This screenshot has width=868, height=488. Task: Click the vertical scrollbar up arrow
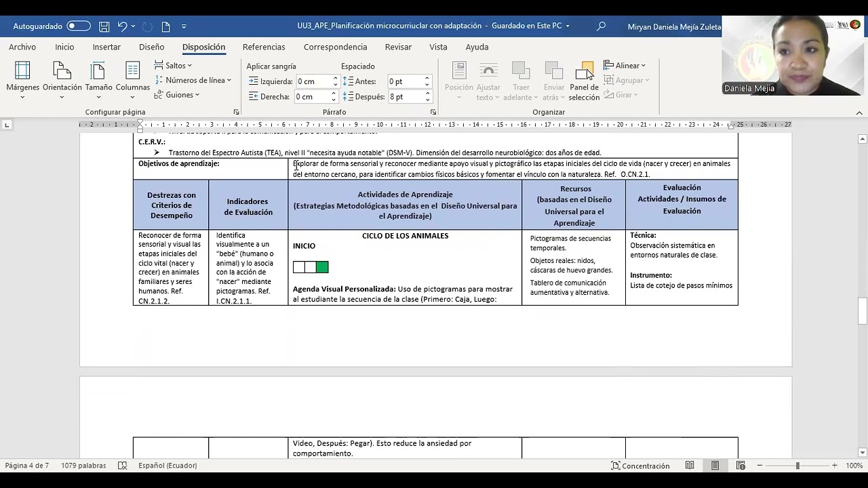pos(863,139)
